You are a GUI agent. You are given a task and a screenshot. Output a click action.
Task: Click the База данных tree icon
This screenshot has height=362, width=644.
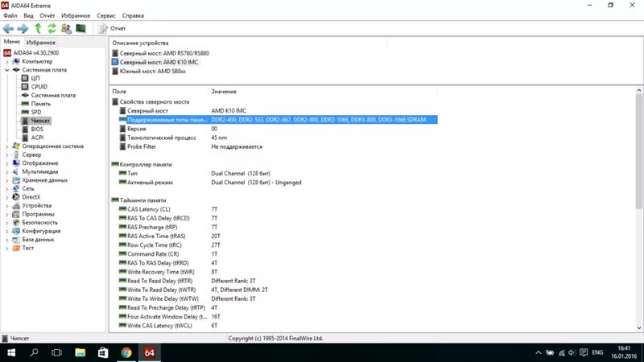click(x=16, y=239)
